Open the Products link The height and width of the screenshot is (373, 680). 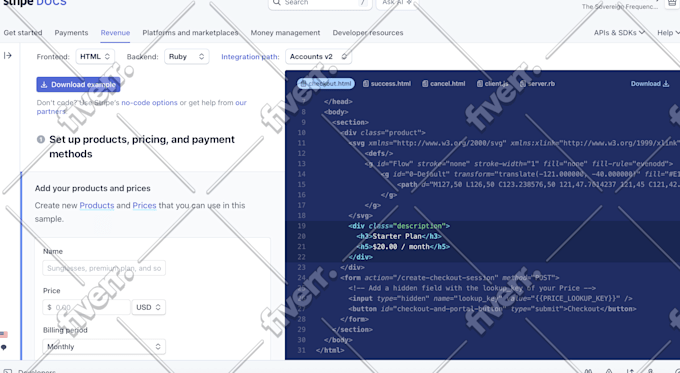[97, 205]
